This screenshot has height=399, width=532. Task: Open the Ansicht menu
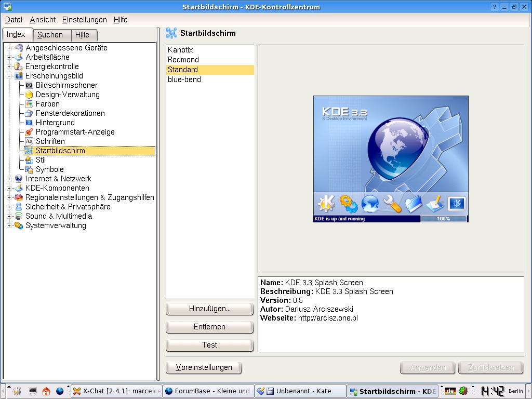click(43, 20)
